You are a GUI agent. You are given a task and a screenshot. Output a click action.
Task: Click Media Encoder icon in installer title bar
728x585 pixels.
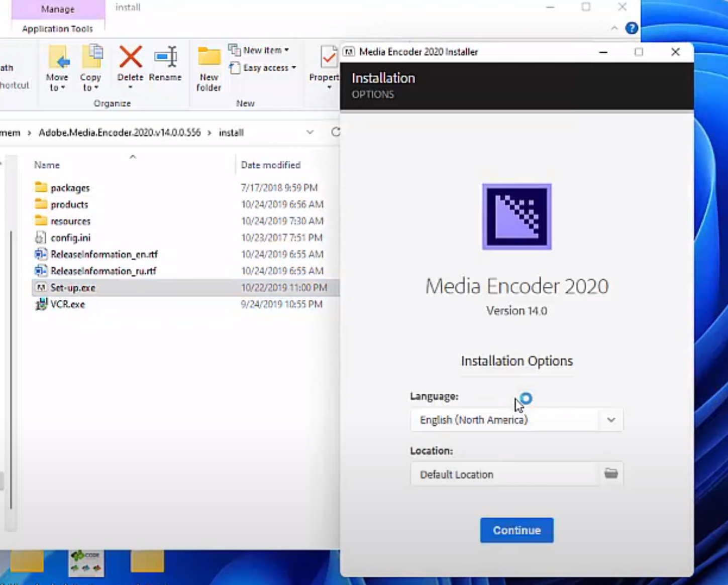(349, 52)
